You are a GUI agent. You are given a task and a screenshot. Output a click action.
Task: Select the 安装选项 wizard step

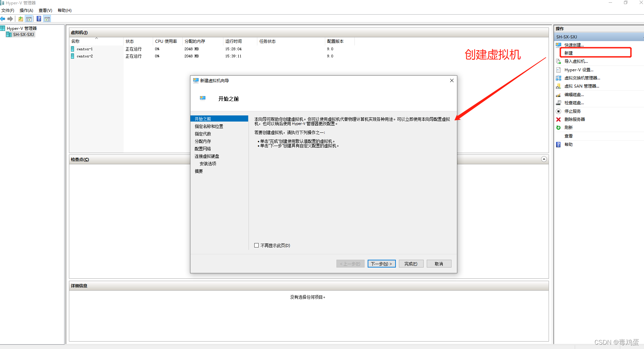[x=208, y=164]
